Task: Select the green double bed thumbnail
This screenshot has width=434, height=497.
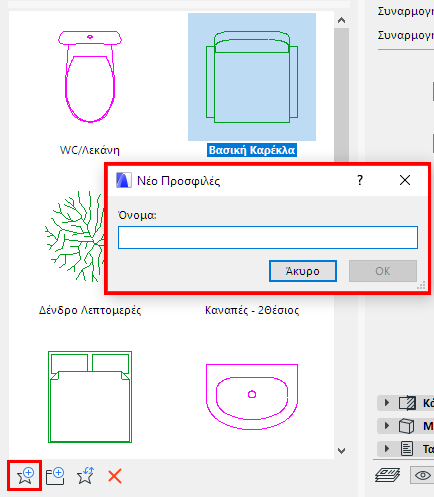Action: click(90, 397)
